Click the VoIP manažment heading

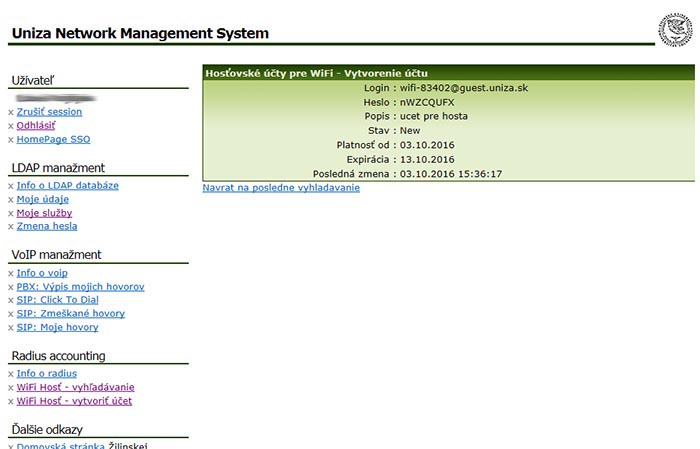(x=56, y=254)
